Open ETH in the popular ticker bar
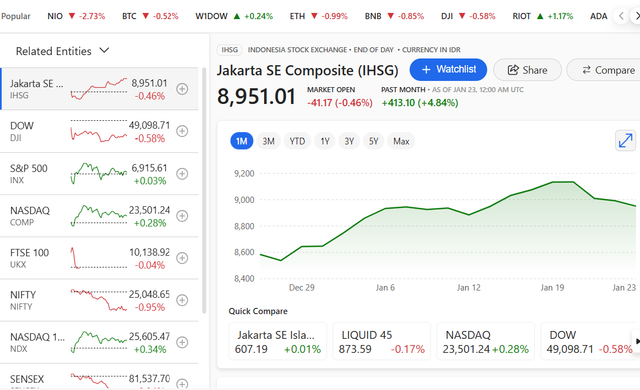 pos(318,16)
